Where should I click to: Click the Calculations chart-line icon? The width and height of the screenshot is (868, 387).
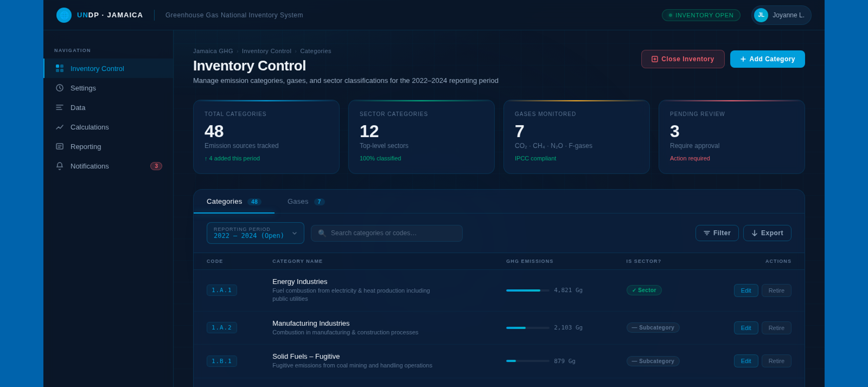click(60, 127)
